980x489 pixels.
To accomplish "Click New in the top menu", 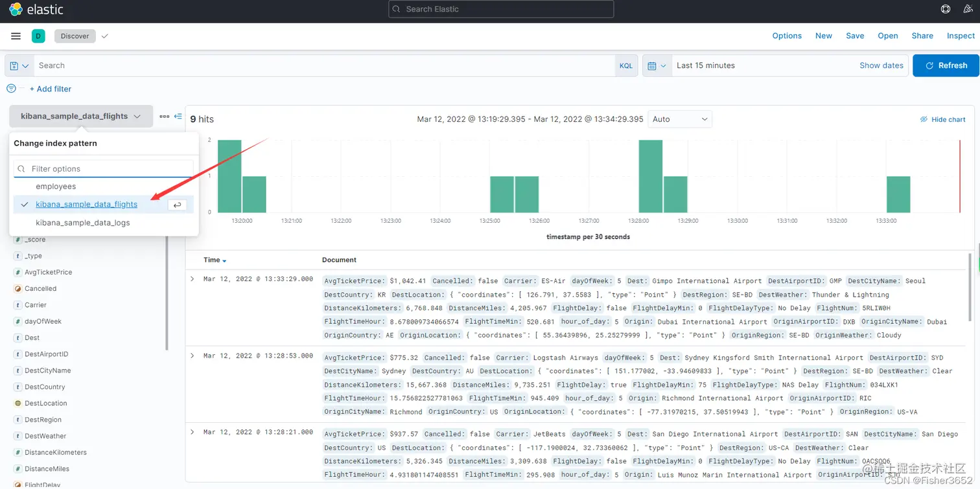I will pyautogui.click(x=824, y=36).
